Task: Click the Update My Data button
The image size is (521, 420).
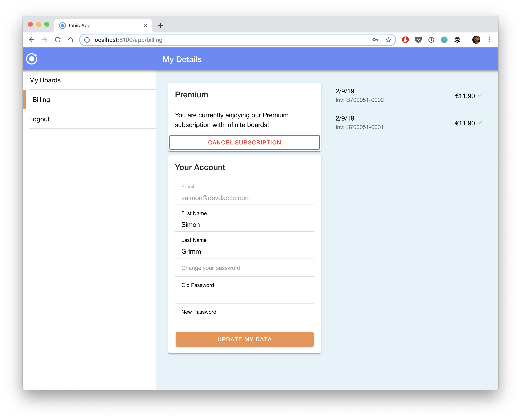Action: (244, 339)
